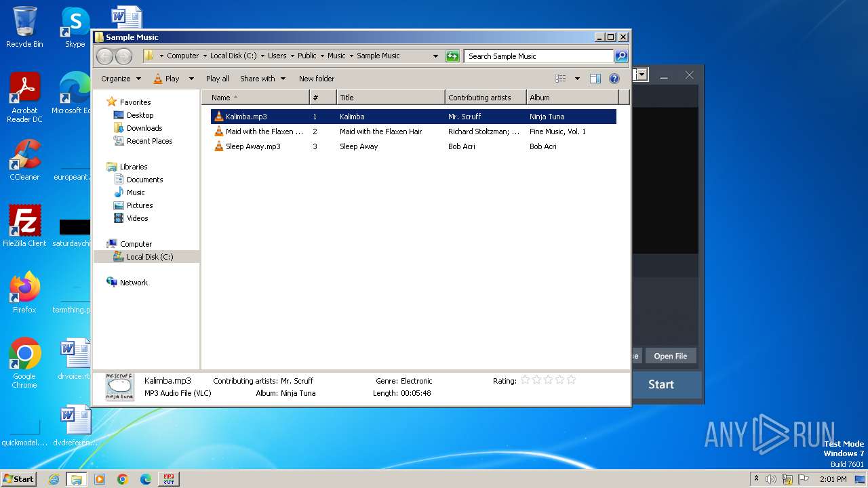This screenshot has height=488, width=868.
Task: Open Skype desktop icon
Action: point(75,27)
